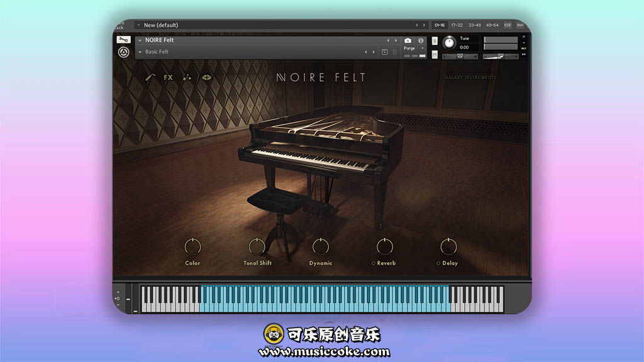The image size is (644, 362).
Task: Click the Native Instruments circular logo icon
Action: click(124, 52)
